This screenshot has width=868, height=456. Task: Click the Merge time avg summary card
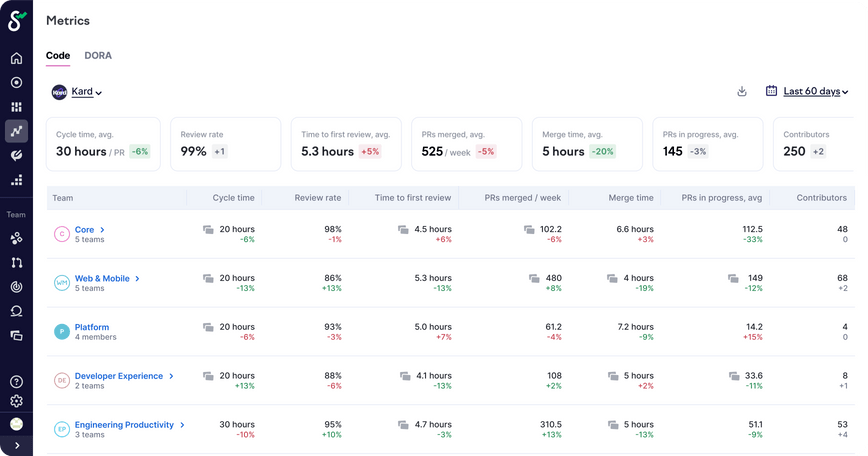tap(587, 144)
